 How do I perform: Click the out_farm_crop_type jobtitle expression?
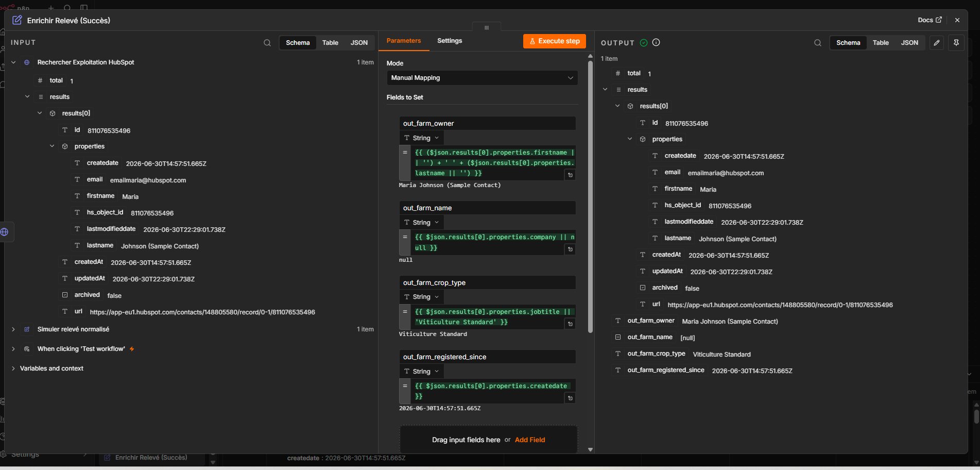[x=493, y=317]
